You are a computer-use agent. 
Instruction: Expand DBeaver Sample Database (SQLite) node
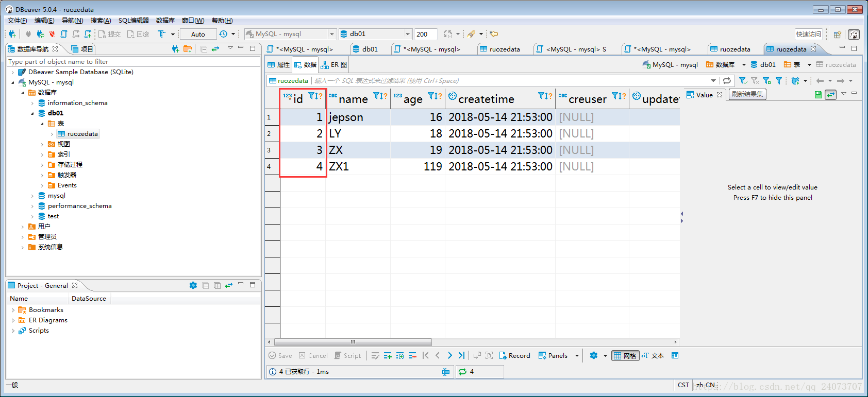pos(13,72)
